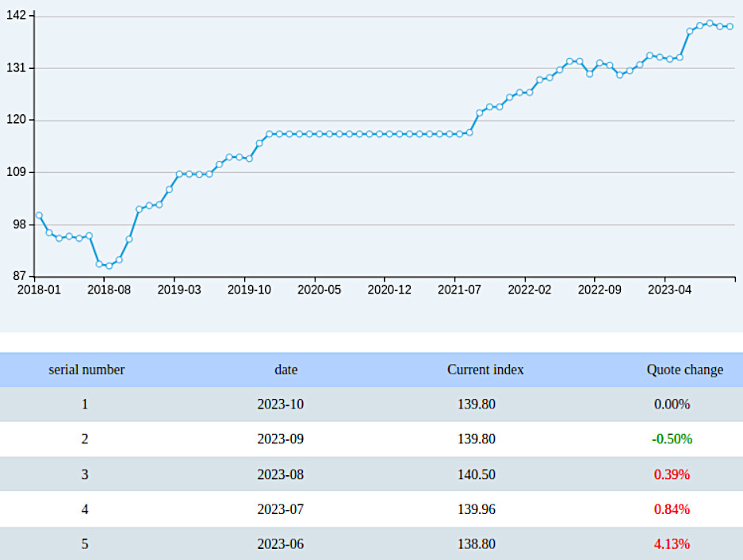
Task: Click the 142 y-axis label
Action: 16,16
